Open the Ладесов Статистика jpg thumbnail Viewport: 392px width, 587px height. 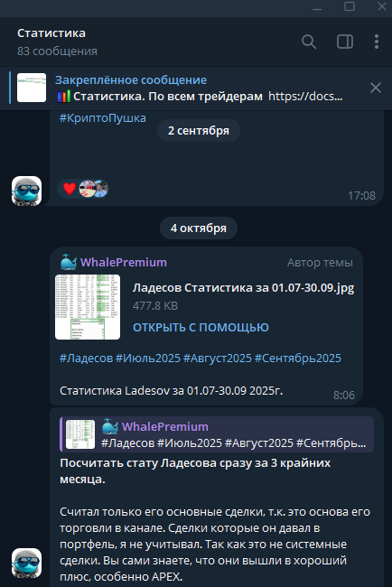pos(88,307)
